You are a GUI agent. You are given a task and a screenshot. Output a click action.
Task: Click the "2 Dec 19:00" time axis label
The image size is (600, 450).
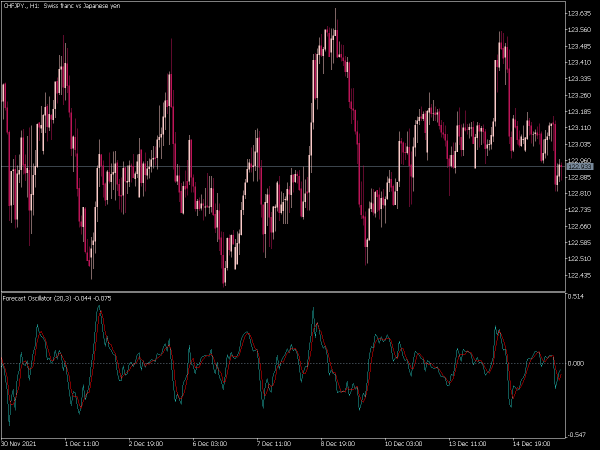point(146,444)
